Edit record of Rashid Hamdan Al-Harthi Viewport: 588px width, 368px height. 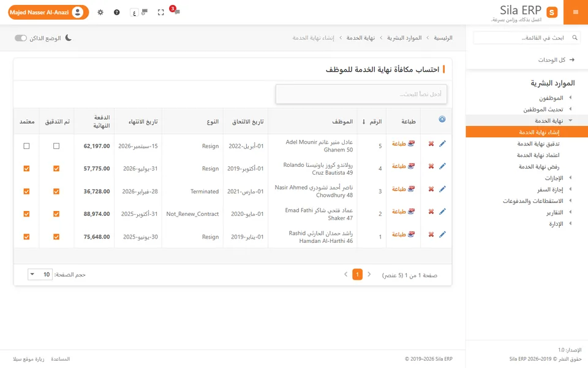pyautogui.click(x=442, y=235)
